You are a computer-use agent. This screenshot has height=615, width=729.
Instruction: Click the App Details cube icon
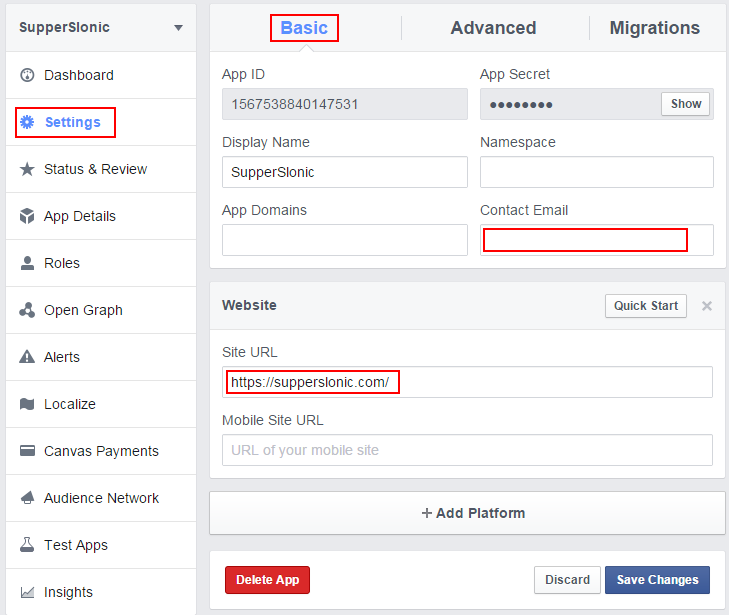pos(27,216)
